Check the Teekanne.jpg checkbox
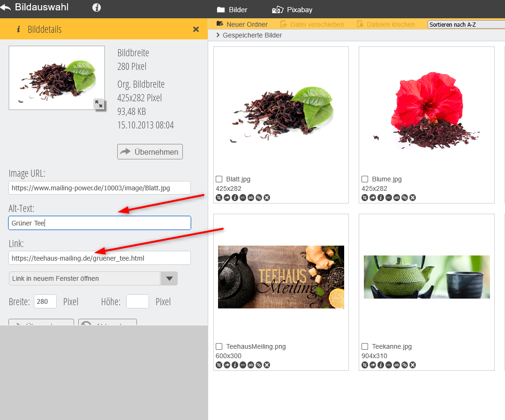 (365, 346)
